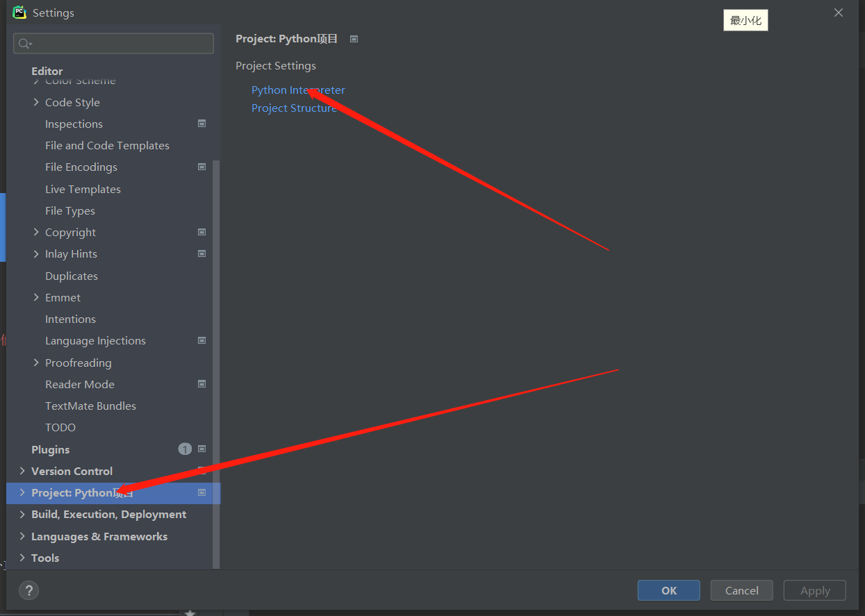Expand the Code Style node

pos(36,102)
